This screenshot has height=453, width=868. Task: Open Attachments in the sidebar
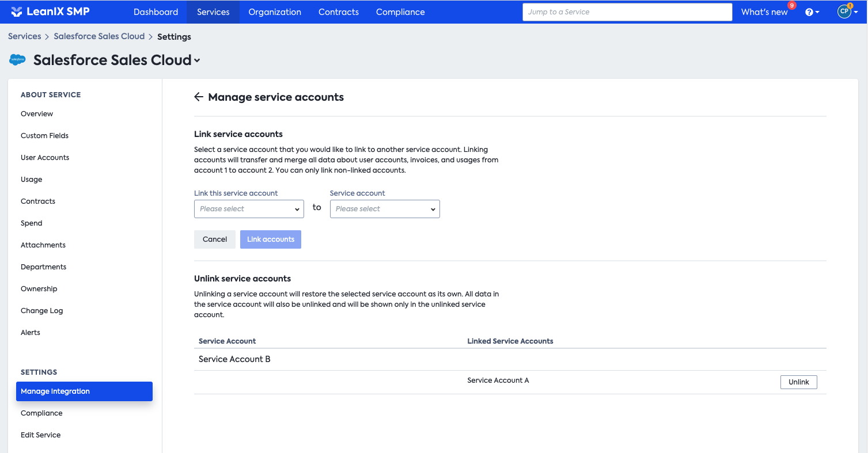tap(43, 245)
